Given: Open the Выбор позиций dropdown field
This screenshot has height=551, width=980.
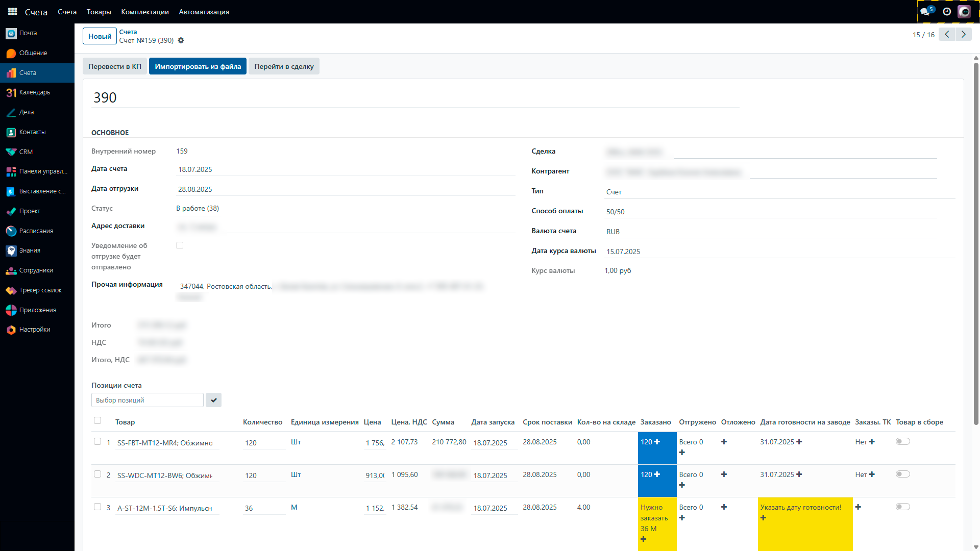Looking at the screenshot, I should [x=147, y=400].
